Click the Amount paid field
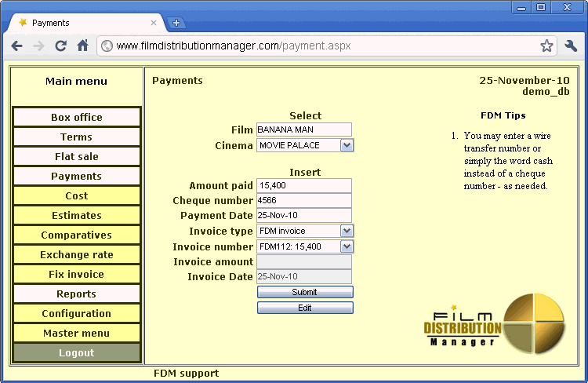 303,185
